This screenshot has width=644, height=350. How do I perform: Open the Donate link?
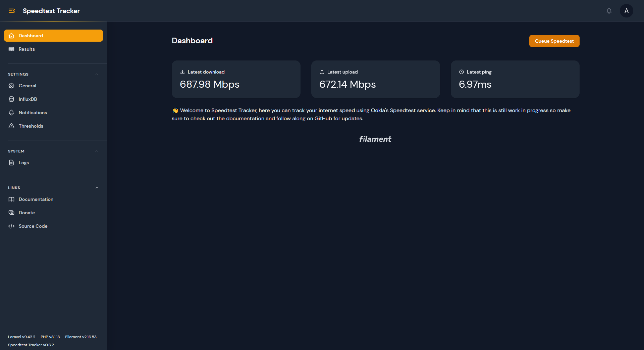tap(53, 213)
